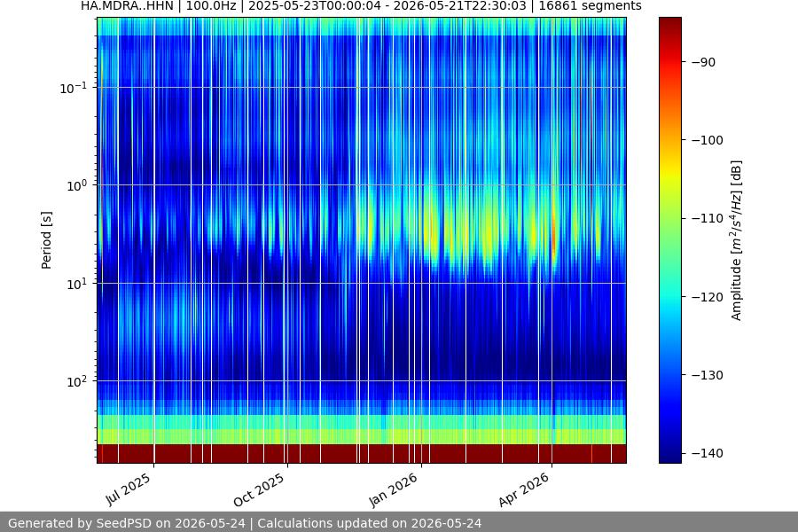Click the 'Jan 2026' date tick label
Screen dimensions: 798x532
coord(393,489)
